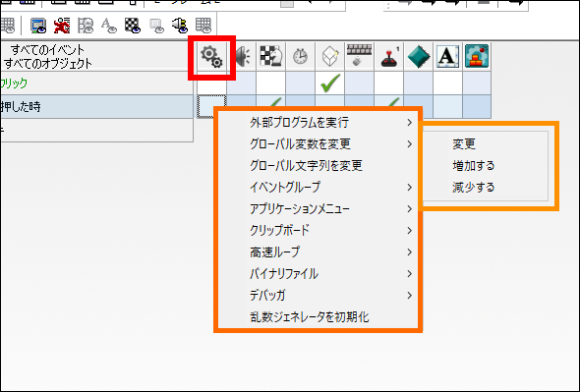Select 乱数ジェネレータを初期化 menu entry
The image size is (580, 392).
click(319, 317)
